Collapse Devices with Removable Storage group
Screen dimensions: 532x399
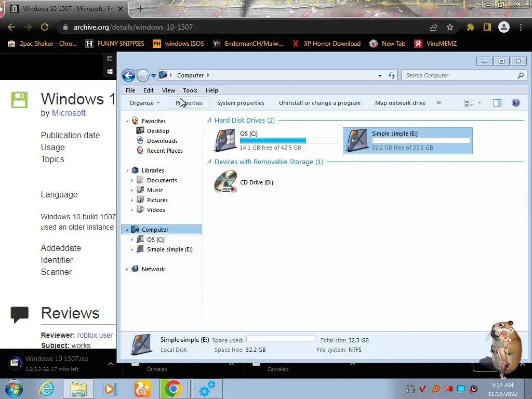tap(209, 162)
